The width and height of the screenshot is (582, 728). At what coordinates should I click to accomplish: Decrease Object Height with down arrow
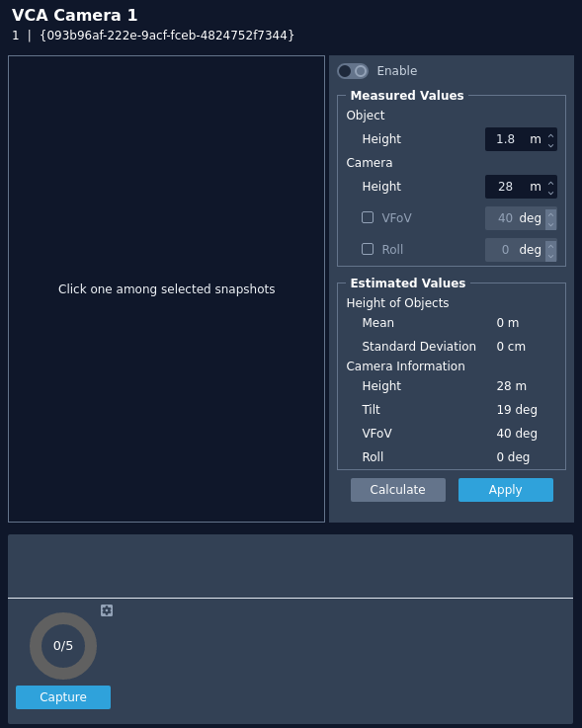[x=551, y=145]
